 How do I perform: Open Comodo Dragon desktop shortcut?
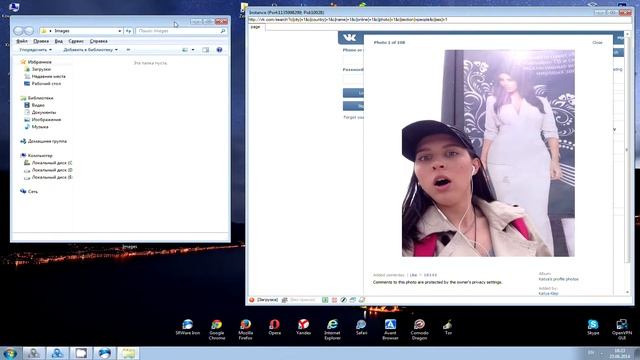(x=419, y=330)
